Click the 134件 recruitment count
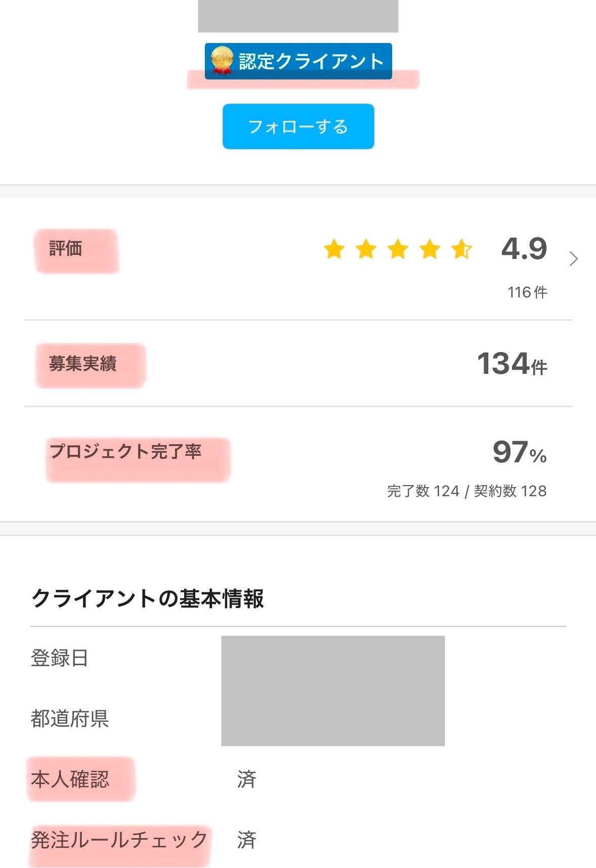The image size is (596, 868). point(512,364)
